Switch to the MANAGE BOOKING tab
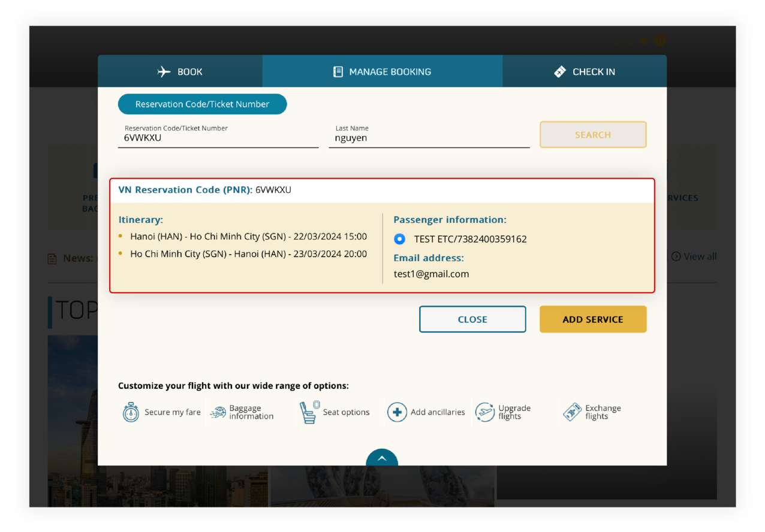The width and height of the screenshot is (765, 532). point(382,71)
